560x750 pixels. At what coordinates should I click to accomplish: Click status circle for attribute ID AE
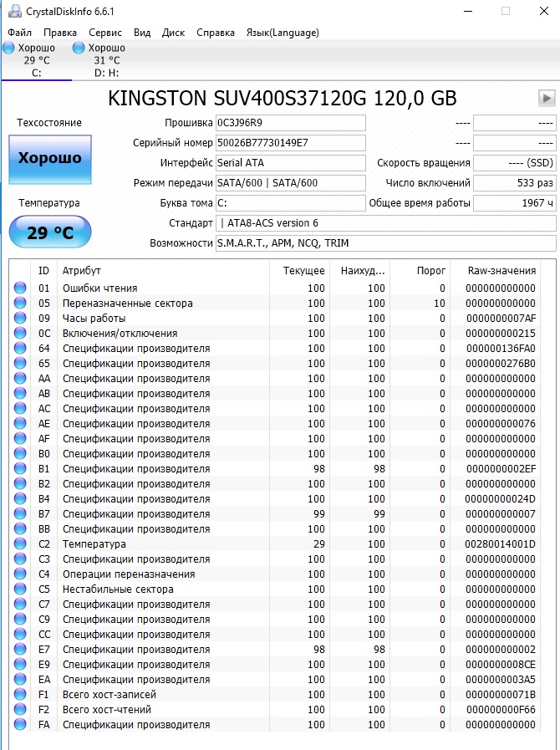click(x=20, y=423)
